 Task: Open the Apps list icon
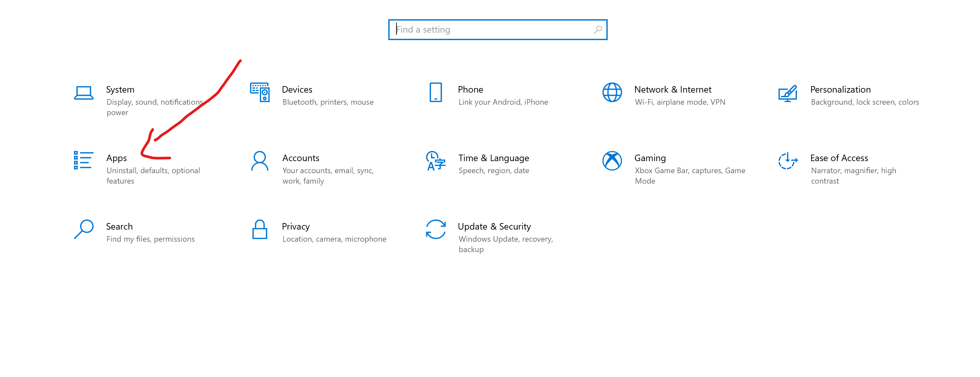84,160
